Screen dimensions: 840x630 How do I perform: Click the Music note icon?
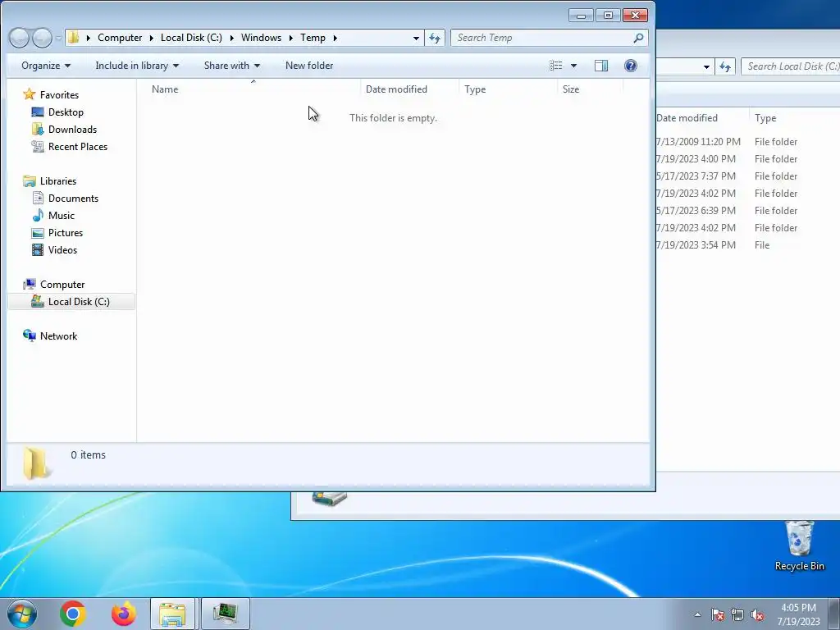click(38, 216)
